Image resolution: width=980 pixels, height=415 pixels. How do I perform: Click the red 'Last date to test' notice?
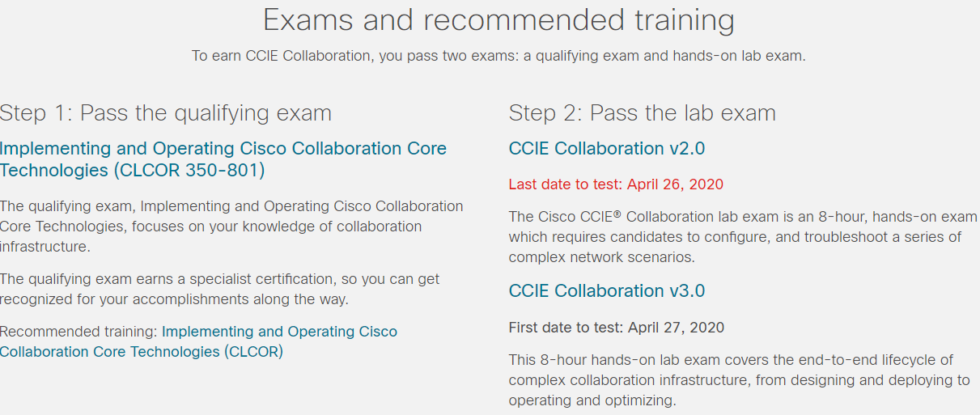(616, 184)
